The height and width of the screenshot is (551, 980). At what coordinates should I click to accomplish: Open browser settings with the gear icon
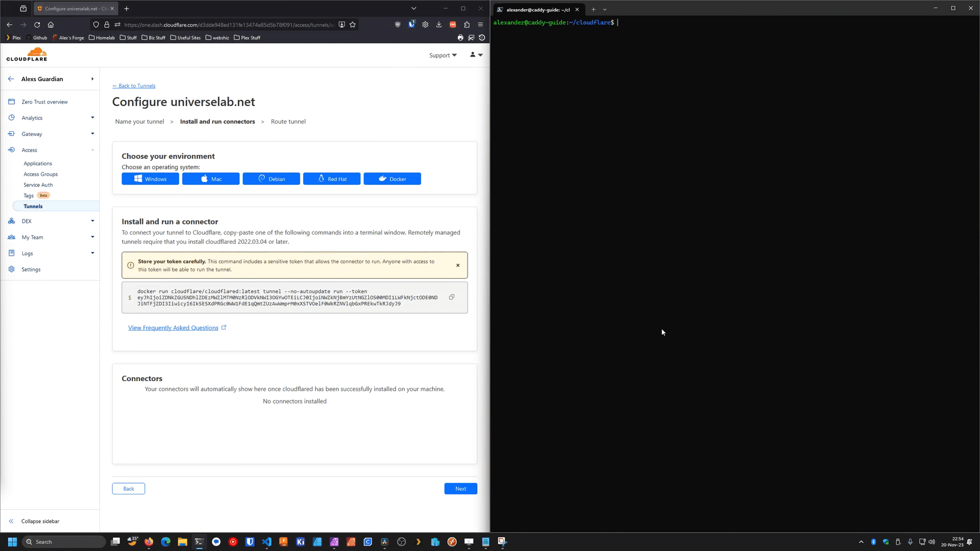click(x=425, y=24)
